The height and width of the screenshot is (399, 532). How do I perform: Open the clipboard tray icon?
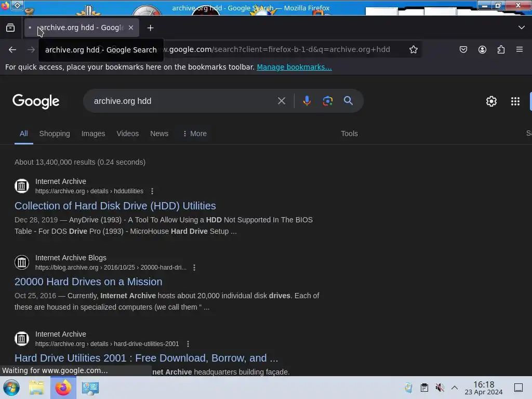pos(424,388)
